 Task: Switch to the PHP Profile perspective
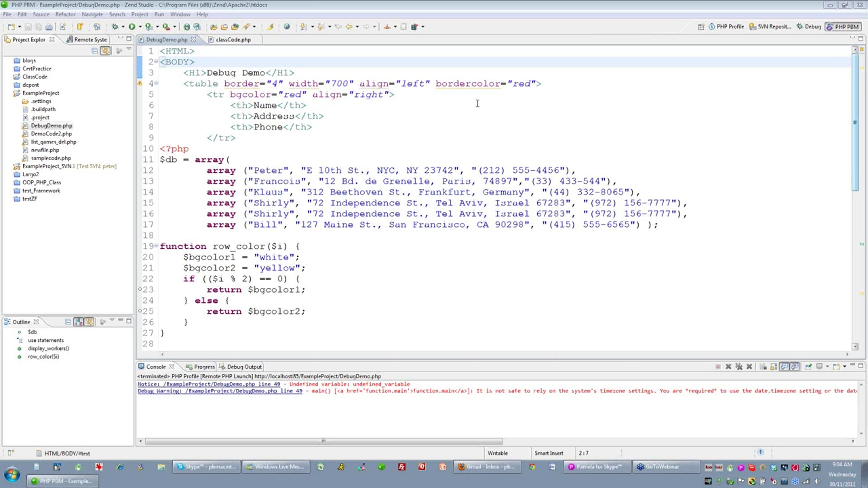pos(726,27)
